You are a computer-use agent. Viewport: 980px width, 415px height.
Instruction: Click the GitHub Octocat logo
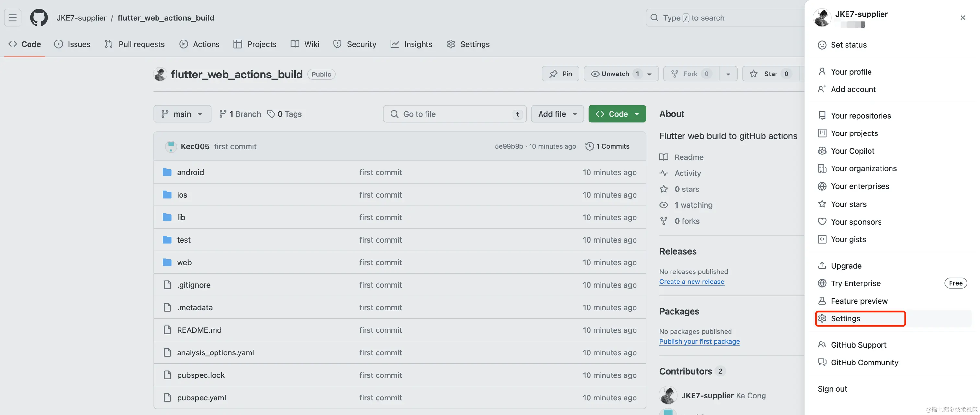click(39, 17)
